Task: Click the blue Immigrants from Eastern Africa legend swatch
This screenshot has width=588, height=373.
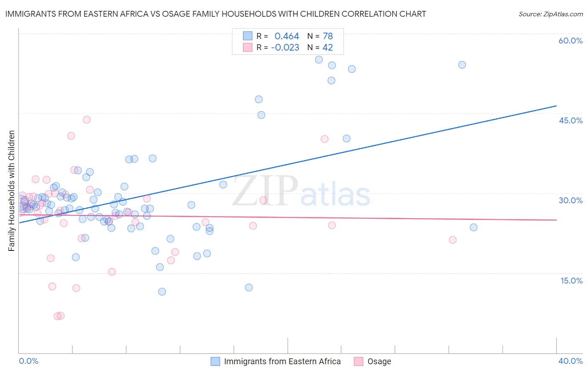Action: [215, 361]
